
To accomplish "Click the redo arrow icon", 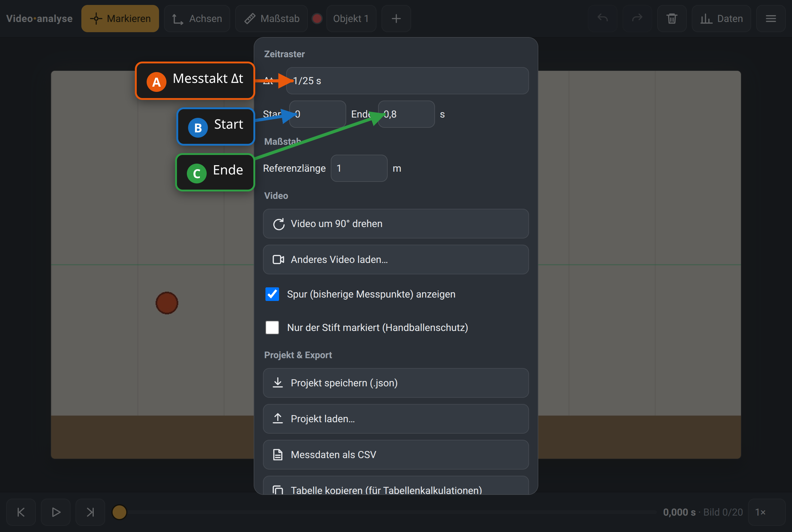I will 637,18.
